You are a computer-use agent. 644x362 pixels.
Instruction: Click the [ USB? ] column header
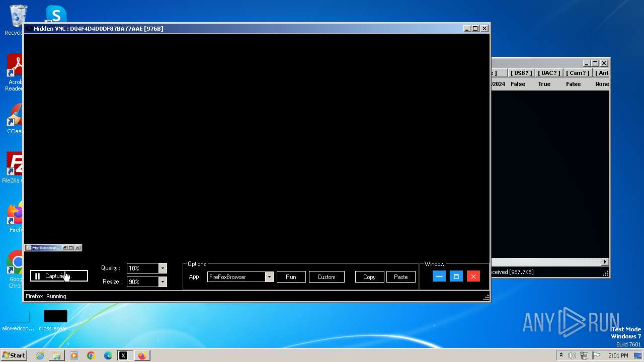coord(521,73)
